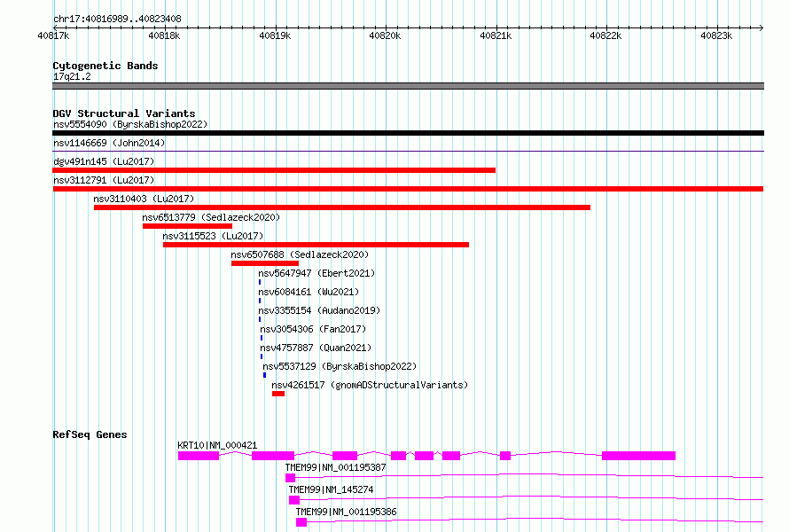Image resolution: width=789 pixels, height=532 pixels.
Task: Open nsv3355154 (Audano2019) variant
Action: [x=319, y=310]
